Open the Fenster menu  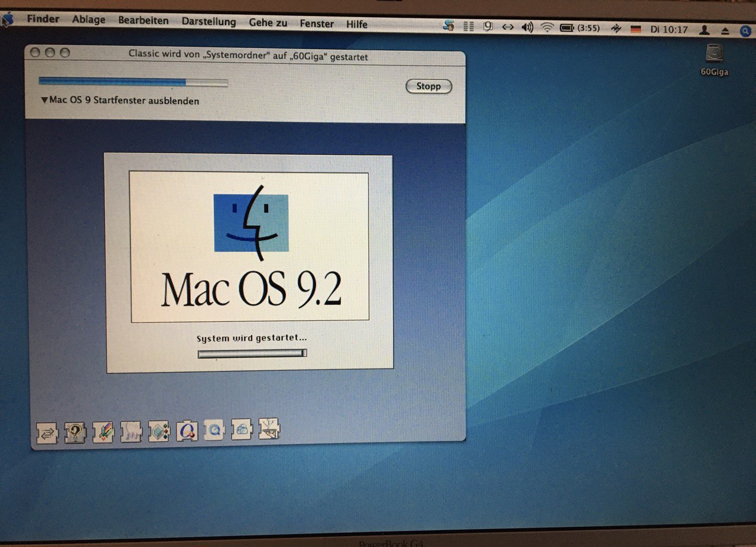[317, 24]
